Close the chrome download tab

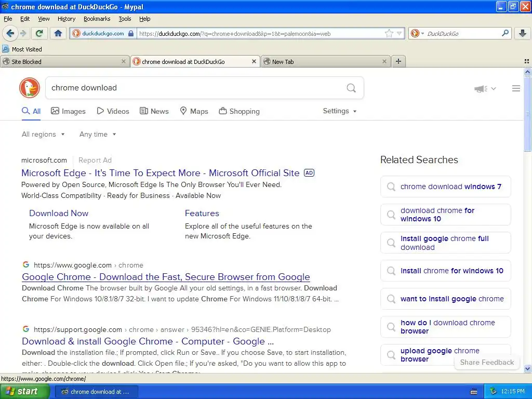254,61
